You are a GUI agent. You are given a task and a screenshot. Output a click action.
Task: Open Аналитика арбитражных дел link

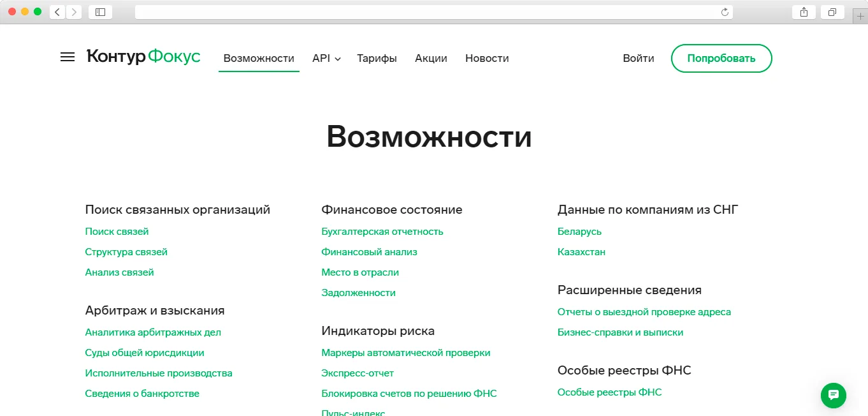[153, 332]
